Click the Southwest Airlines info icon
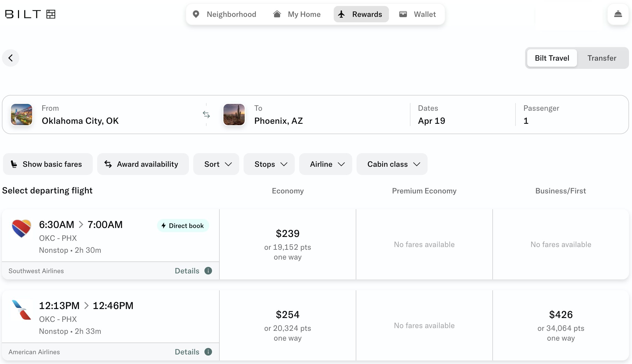The width and height of the screenshot is (632, 364). [208, 271]
